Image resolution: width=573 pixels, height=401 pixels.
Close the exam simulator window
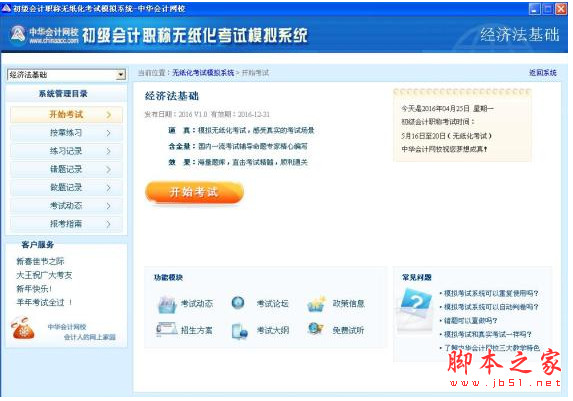pyautogui.click(x=561, y=9)
